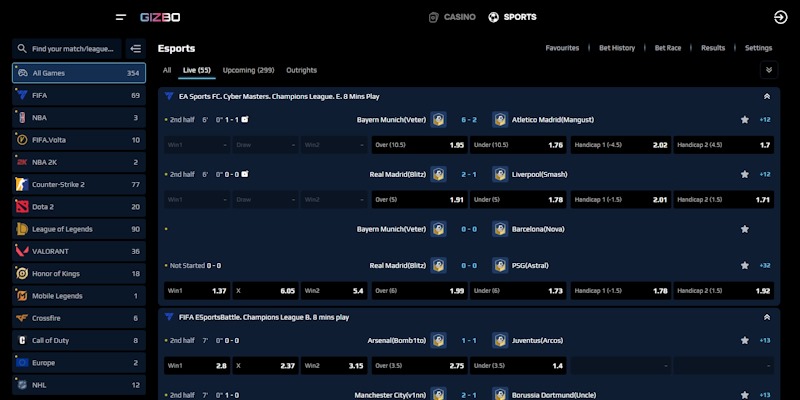Open live stream icon for Bayern vs Atletico
This screenshot has width=800, height=400.
point(245,119)
